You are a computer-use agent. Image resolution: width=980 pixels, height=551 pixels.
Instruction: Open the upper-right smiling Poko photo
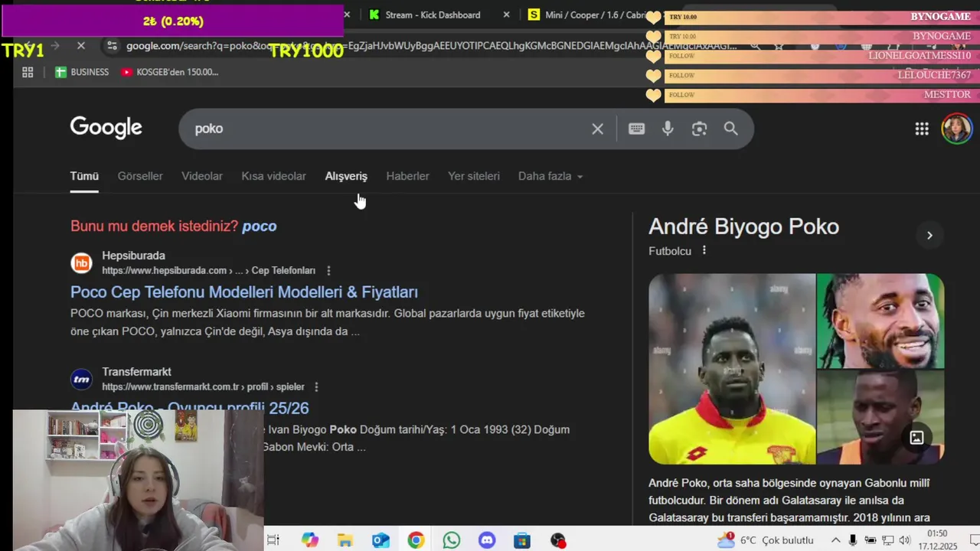tap(880, 321)
